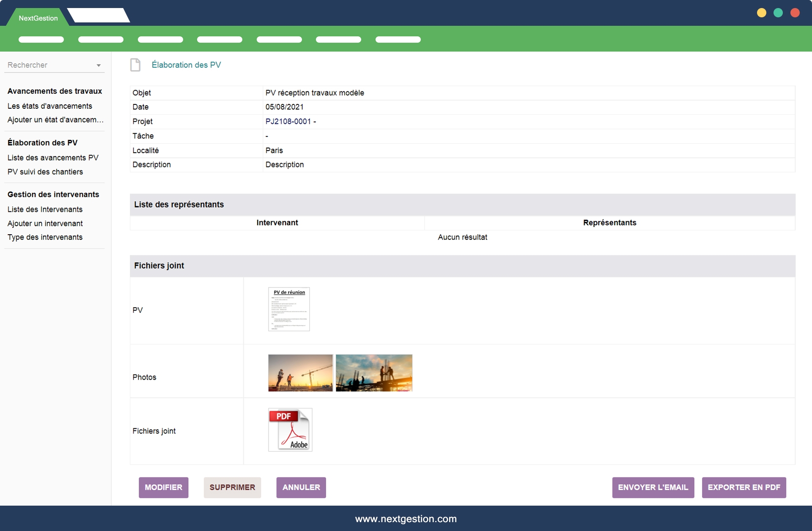
Task: Open the first construction crane photo
Action: tap(300, 372)
